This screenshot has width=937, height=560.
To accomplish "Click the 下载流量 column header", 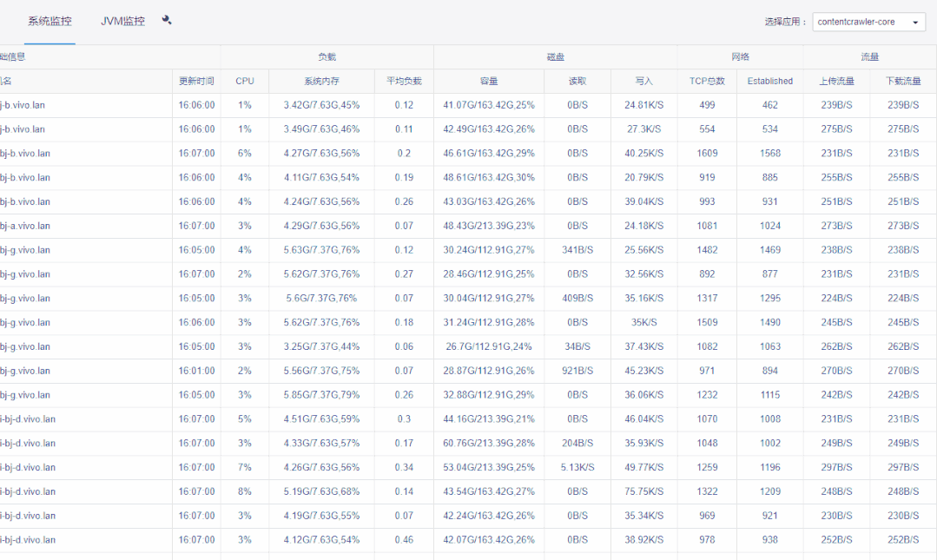I will pos(902,81).
